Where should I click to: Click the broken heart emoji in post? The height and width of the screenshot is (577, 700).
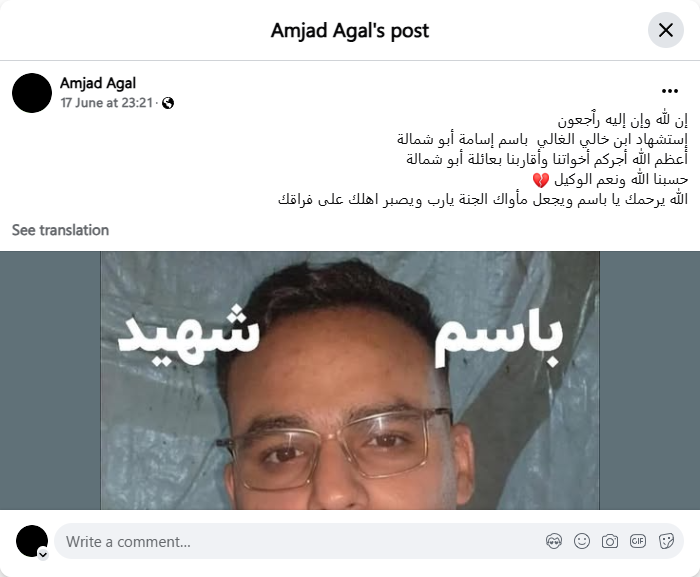click(x=541, y=180)
